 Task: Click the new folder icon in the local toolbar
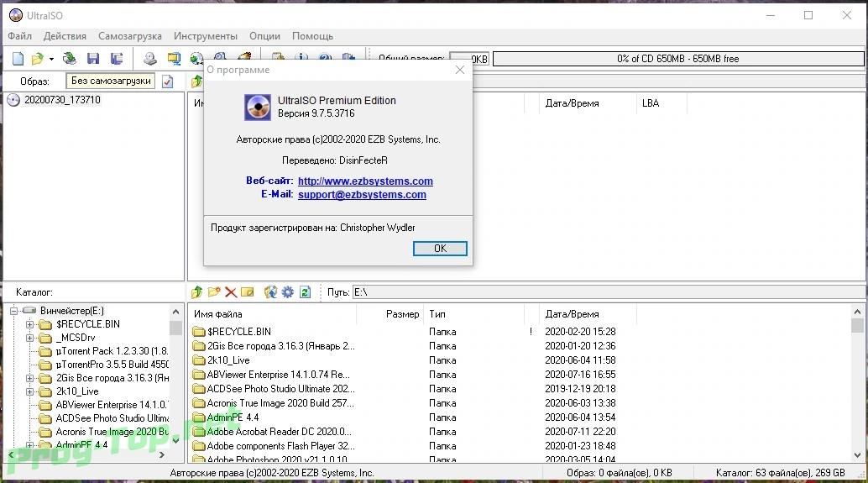214,292
